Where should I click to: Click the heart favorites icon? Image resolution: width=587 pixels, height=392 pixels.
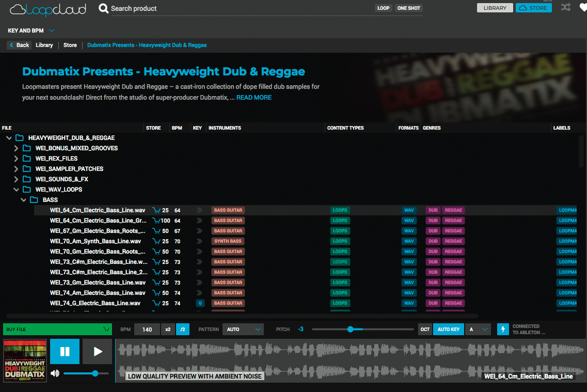[583, 8]
